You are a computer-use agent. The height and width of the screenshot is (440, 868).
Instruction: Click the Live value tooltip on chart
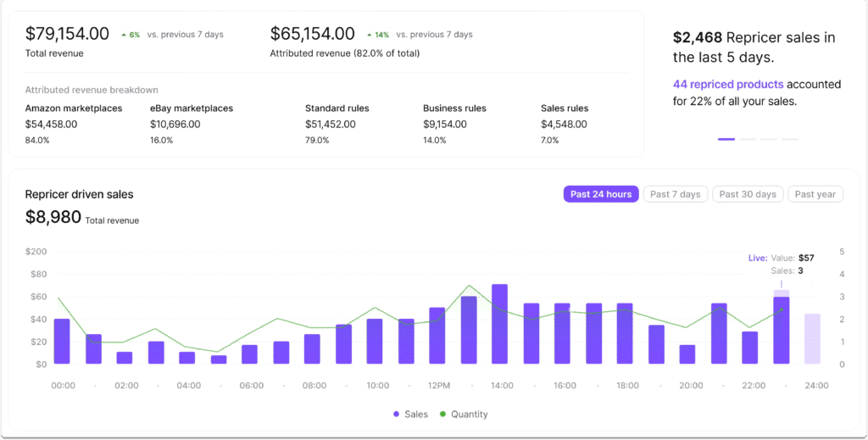(x=781, y=264)
